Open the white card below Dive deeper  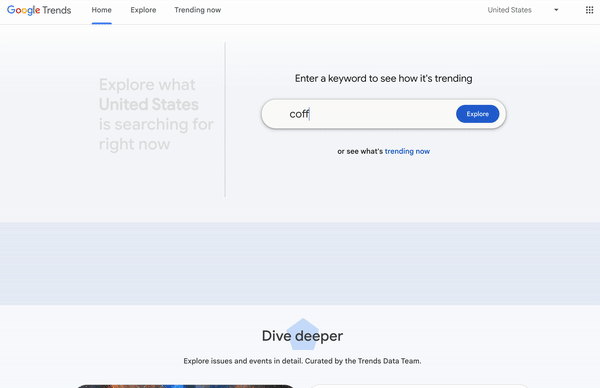click(419, 386)
